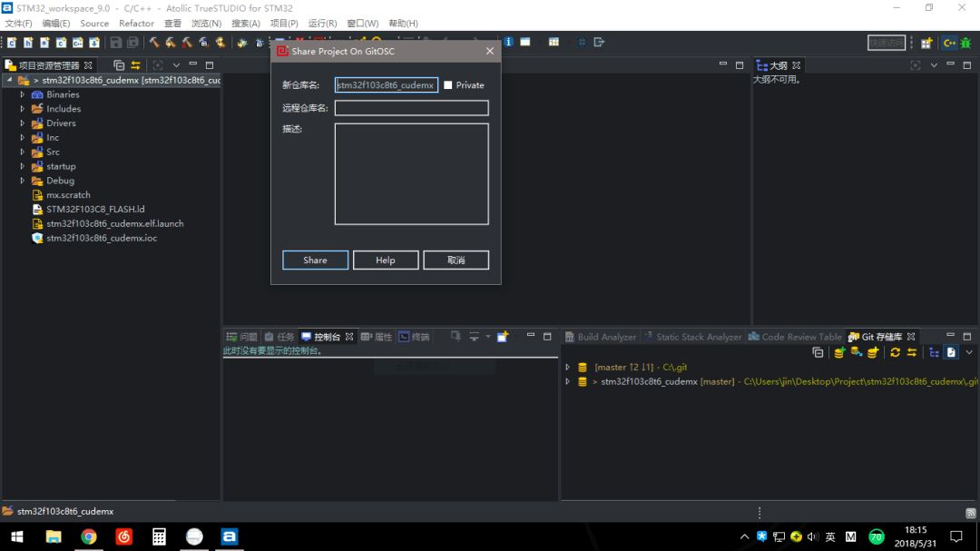Switch to the Build Analyzer tab
The image size is (980, 551).
tap(600, 337)
